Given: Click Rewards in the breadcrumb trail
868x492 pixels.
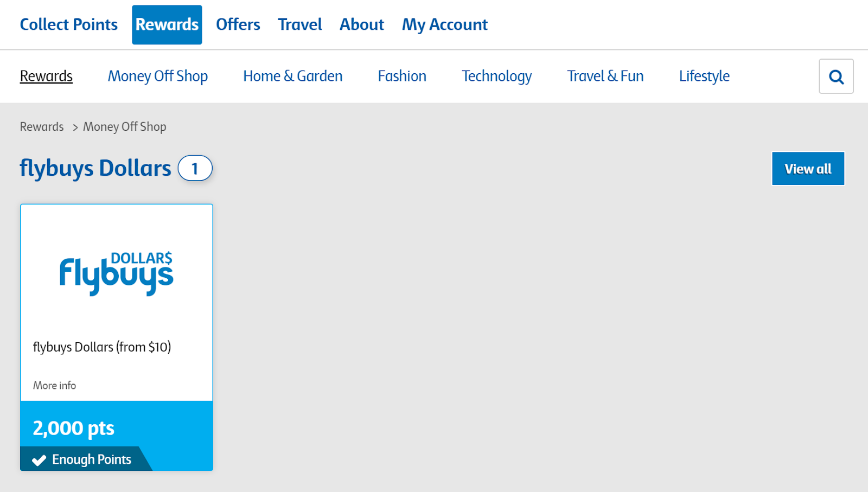Looking at the screenshot, I should [x=42, y=126].
